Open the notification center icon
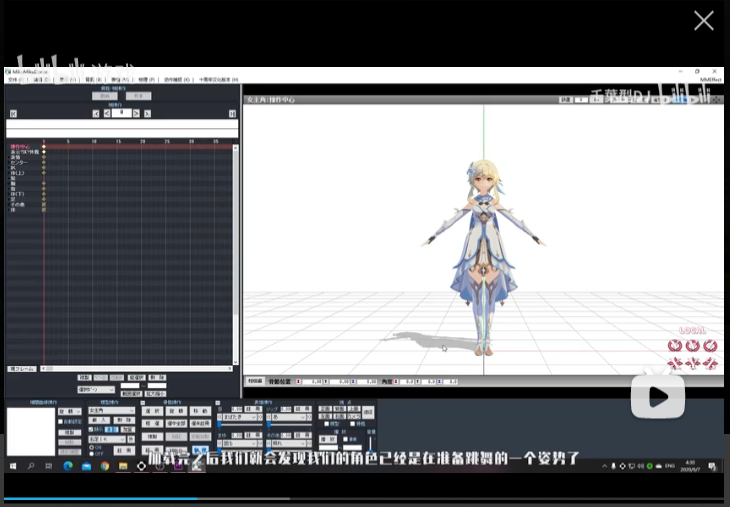This screenshot has width=730, height=507. pyautogui.click(x=712, y=466)
